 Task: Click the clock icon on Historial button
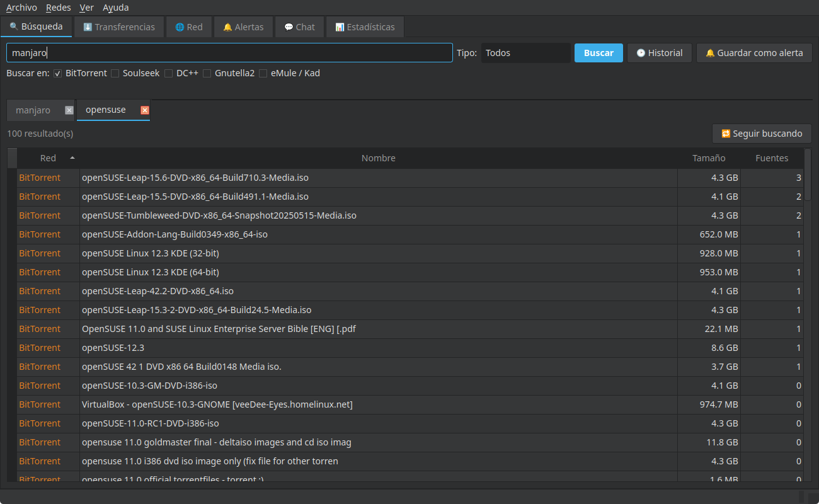tap(641, 53)
